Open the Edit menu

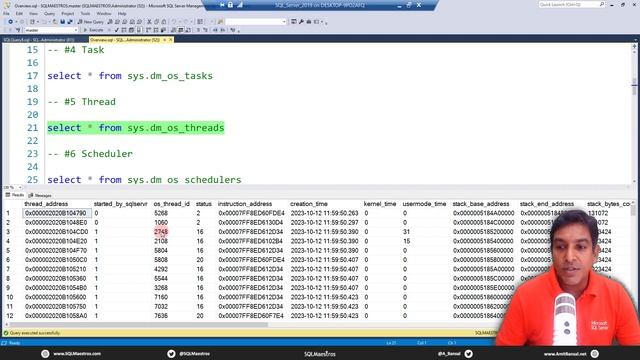pyautogui.click(x=19, y=13)
